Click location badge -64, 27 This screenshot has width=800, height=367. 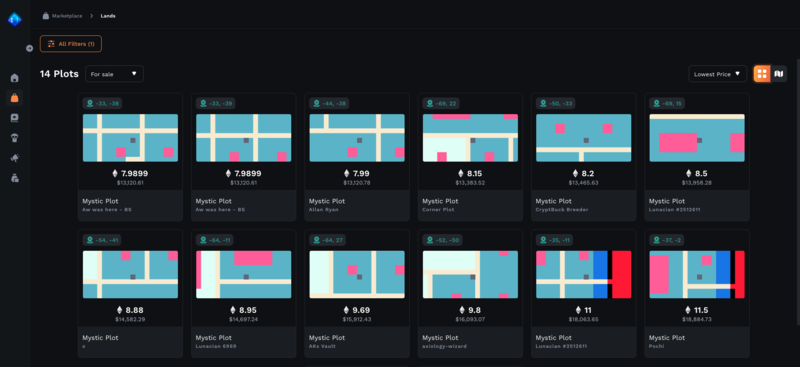click(x=328, y=240)
